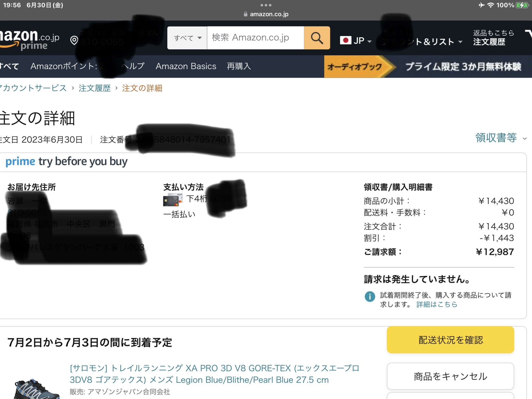Click the Japan flag language icon
The image size is (532, 399).
click(x=345, y=41)
